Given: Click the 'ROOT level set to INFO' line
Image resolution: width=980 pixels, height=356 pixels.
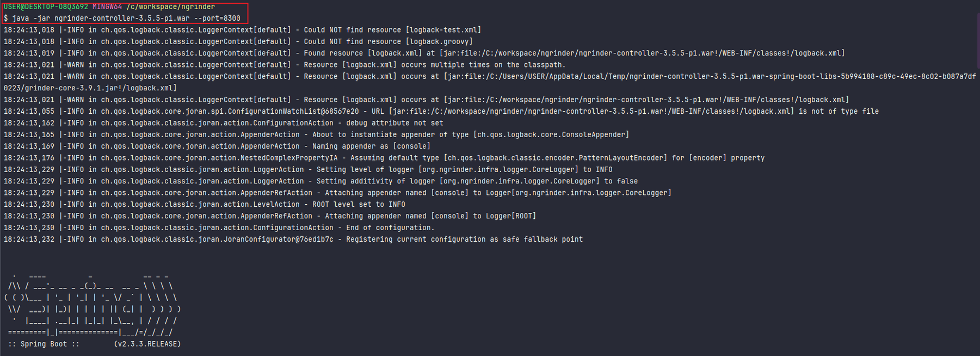Looking at the screenshot, I should click(205, 205).
